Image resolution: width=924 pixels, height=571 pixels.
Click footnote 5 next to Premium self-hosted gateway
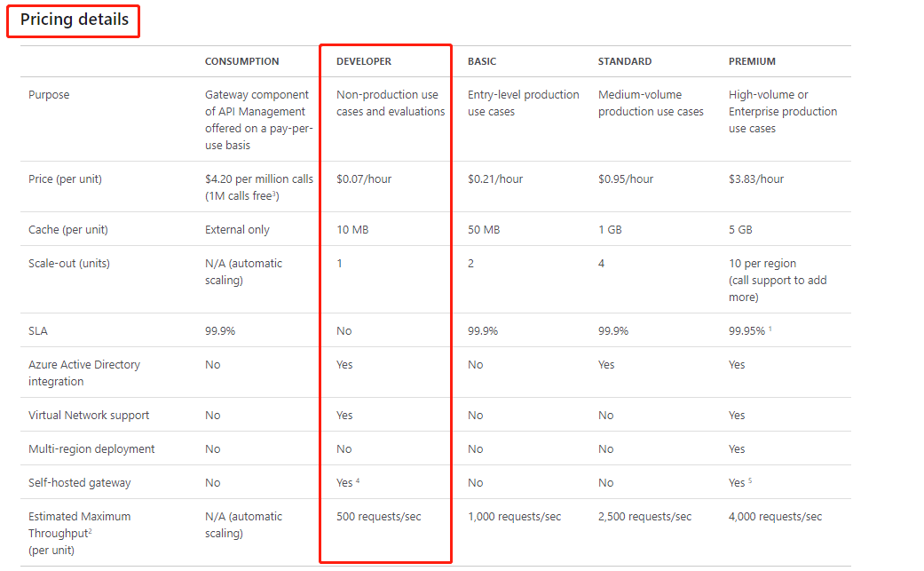(x=750, y=480)
